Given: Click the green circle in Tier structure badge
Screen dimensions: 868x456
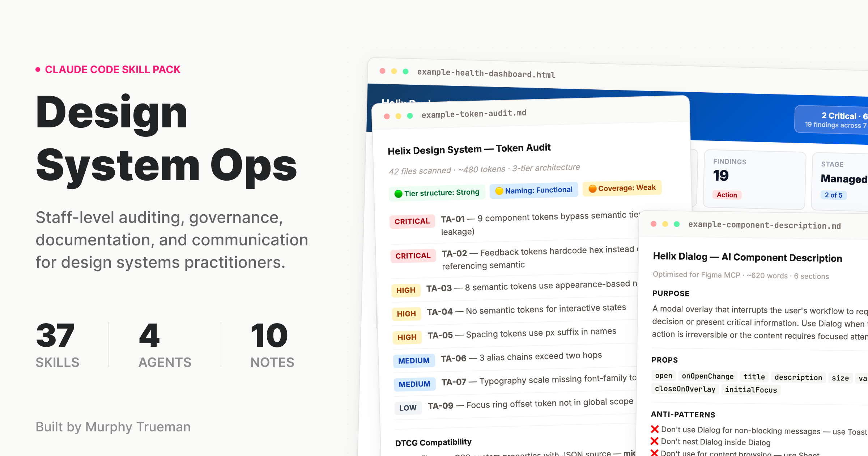Looking at the screenshot, I should click(398, 194).
